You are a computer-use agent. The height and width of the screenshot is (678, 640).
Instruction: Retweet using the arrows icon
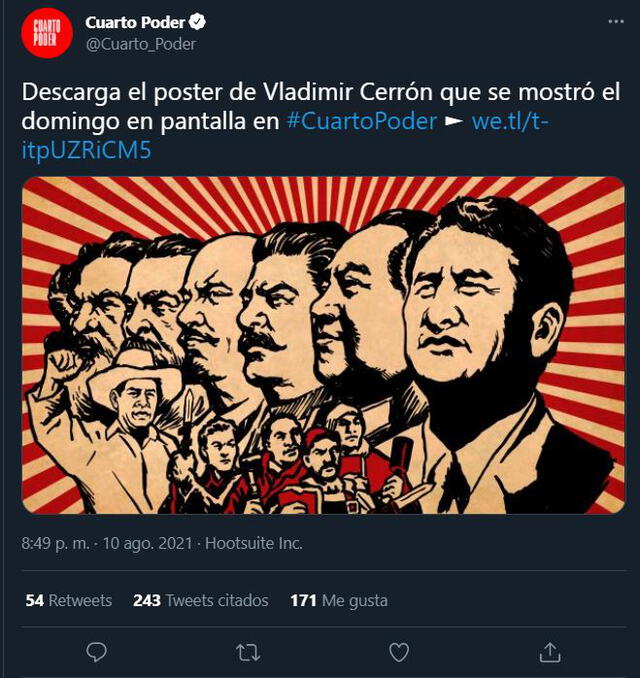(x=248, y=652)
